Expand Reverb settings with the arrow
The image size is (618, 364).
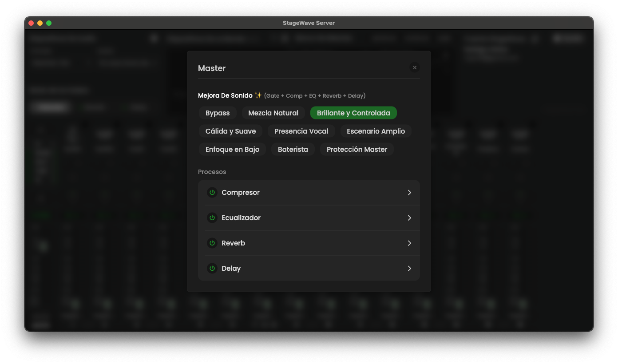[x=409, y=243]
